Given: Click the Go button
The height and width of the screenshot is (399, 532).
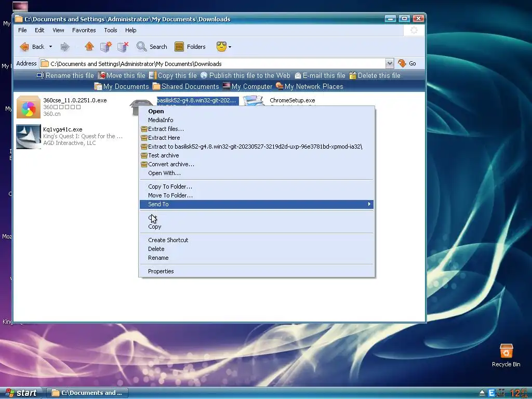Looking at the screenshot, I should point(407,63).
